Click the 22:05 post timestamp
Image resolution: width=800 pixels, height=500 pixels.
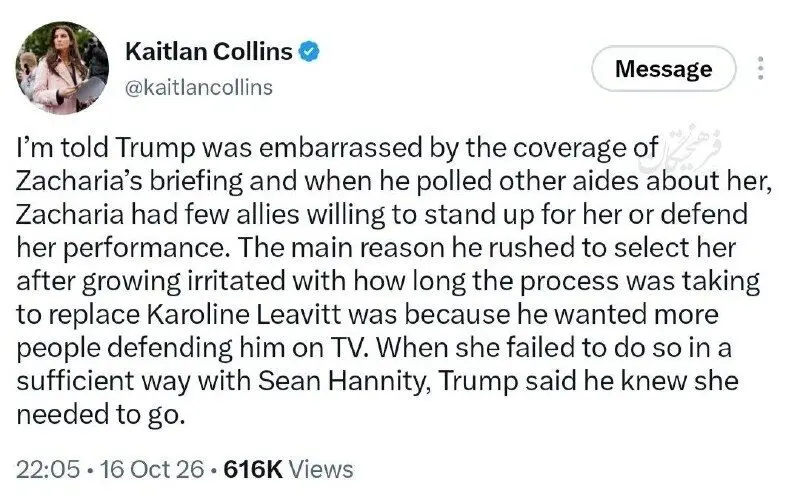(47, 469)
